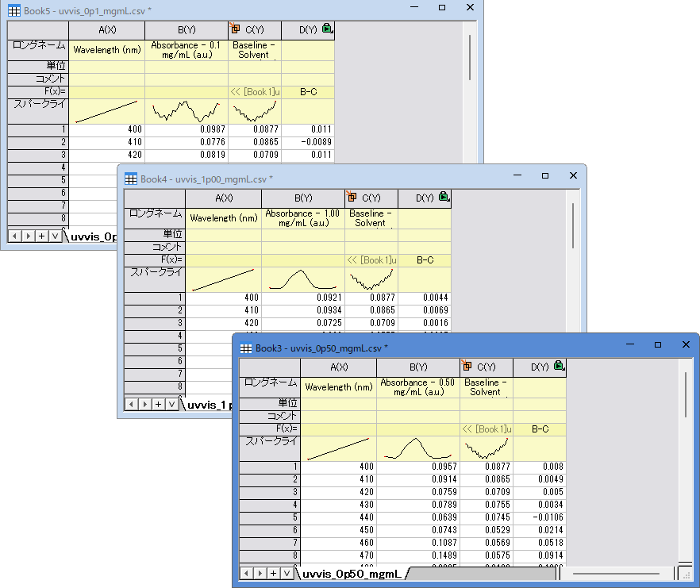This screenshot has width=700, height=588.
Task: Click the Book3 workbook window icon
Action: click(246, 348)
